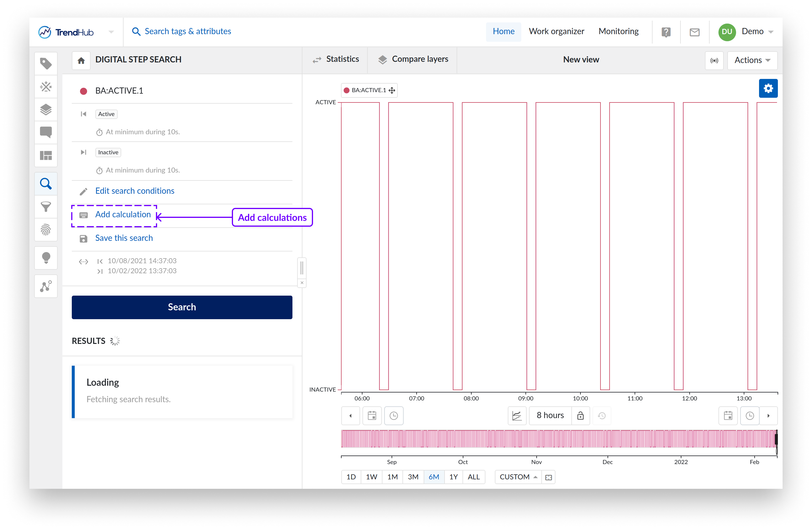Click the help question mark icon
812x530 pixels.
[x=666, y=32]
